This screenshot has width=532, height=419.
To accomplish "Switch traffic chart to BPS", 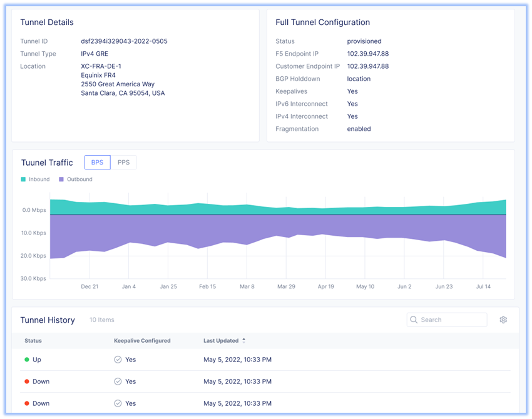I will (97, 163).
